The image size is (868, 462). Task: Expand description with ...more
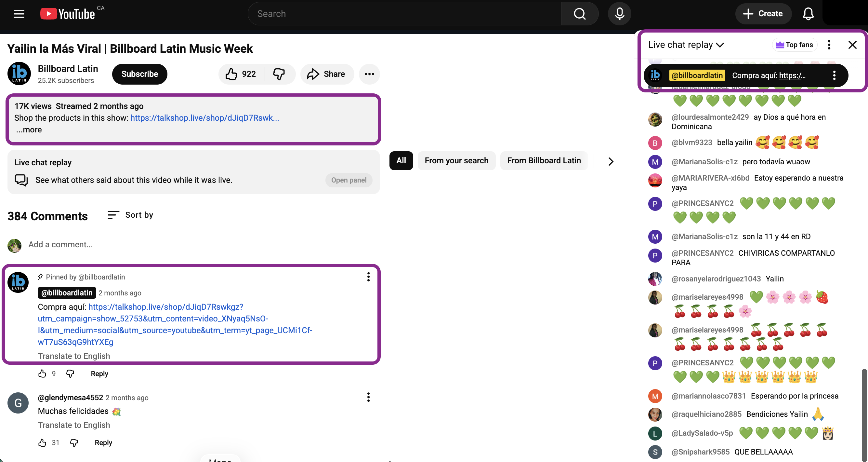[x=29, y=129]
